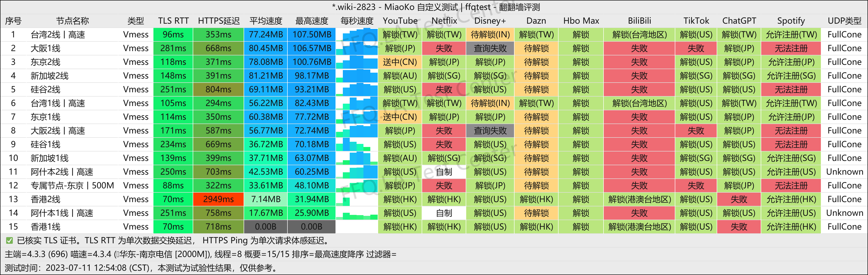Select node name 大阪1线
868x275 pixels.
(45, 49)
